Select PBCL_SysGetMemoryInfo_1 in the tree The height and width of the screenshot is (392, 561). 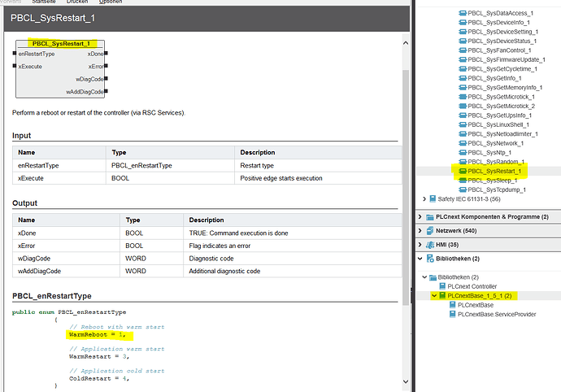click(505, 88)
